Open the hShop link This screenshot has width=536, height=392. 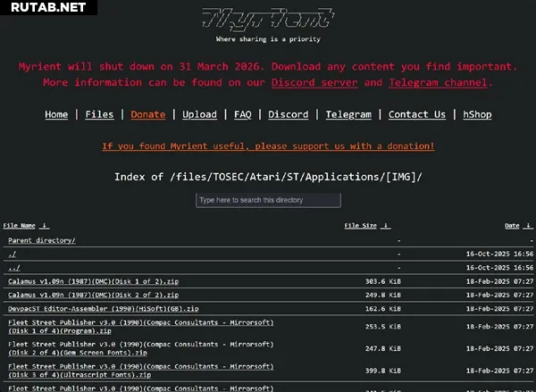click(x=476, y=114)
